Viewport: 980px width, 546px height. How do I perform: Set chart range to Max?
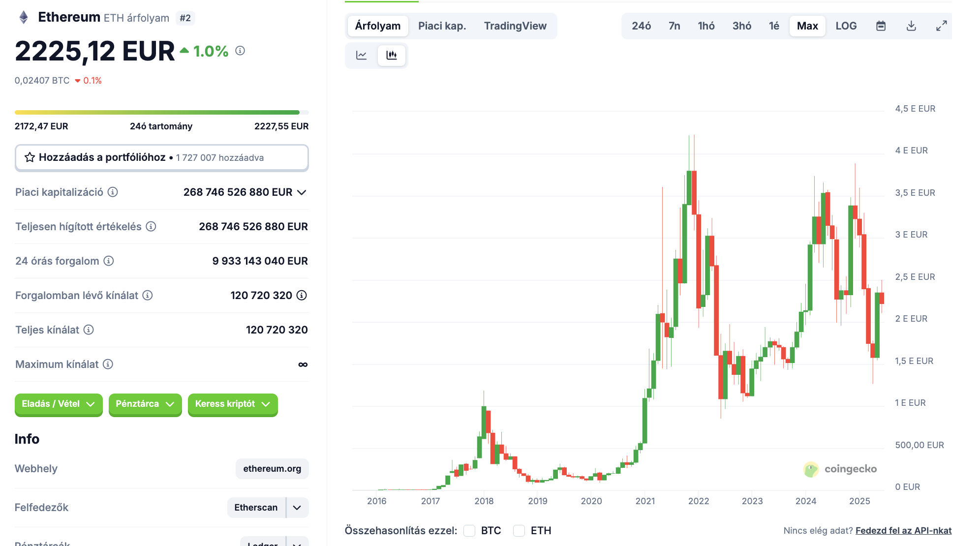807,26
